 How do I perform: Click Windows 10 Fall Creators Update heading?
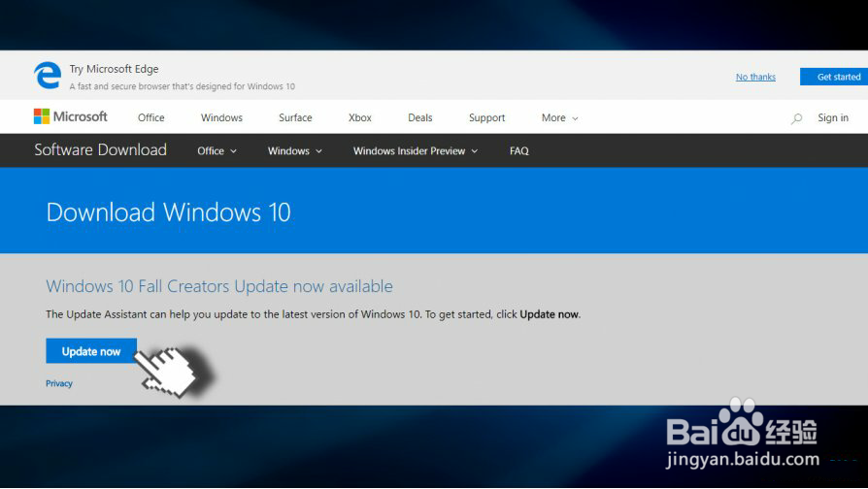pyautogui.click(x=219, y=286)
